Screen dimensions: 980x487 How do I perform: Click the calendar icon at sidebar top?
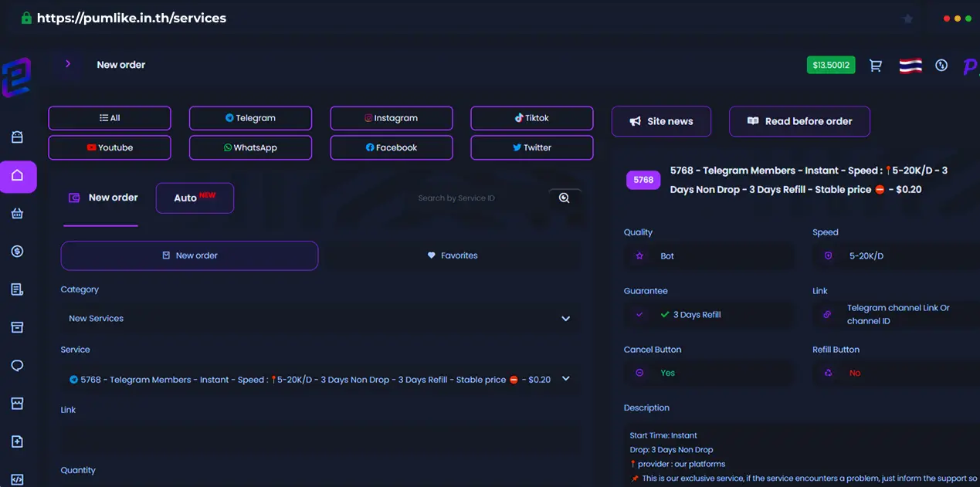point(17,137)
